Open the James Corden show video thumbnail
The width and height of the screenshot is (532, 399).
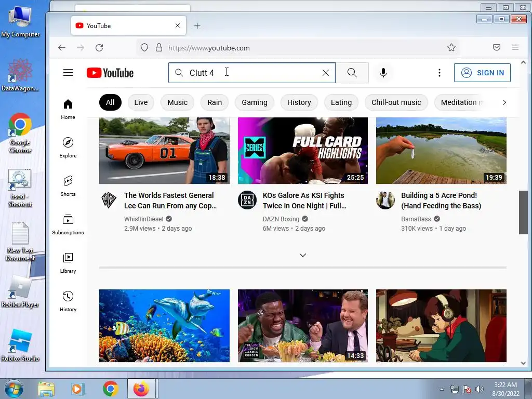click(x=303, y=326)
